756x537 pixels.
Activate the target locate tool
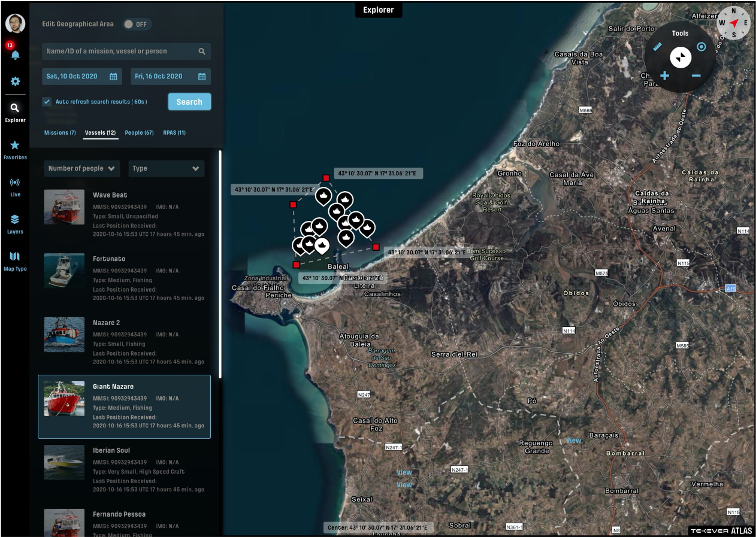tap(701, 46)
